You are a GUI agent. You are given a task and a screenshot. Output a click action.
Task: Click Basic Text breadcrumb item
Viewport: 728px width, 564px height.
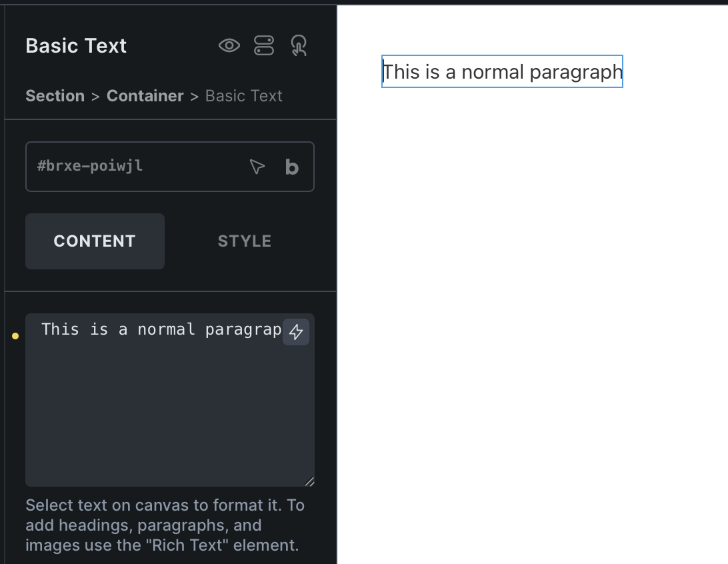click(244, 95)
